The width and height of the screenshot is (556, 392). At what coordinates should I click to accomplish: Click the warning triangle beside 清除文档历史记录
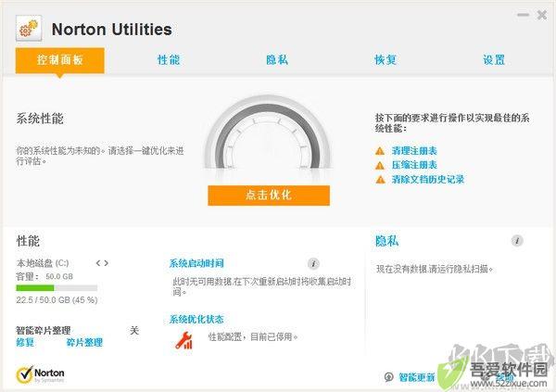point(380,180)
